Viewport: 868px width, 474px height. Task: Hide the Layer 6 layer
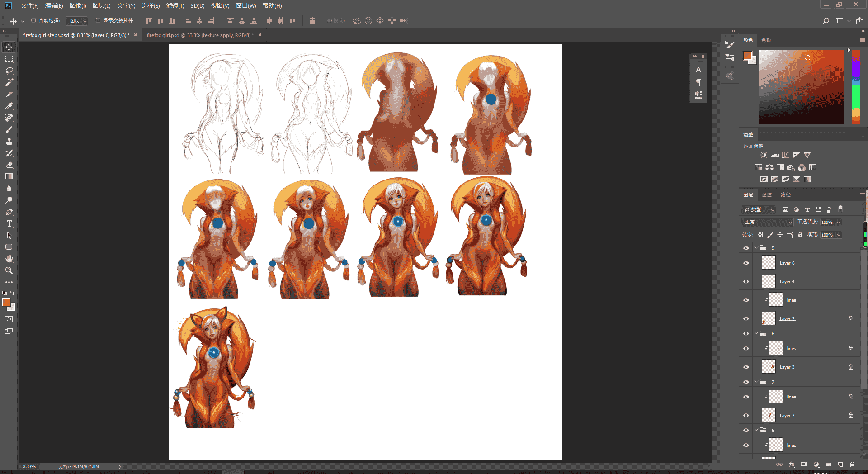click(746, 263)
